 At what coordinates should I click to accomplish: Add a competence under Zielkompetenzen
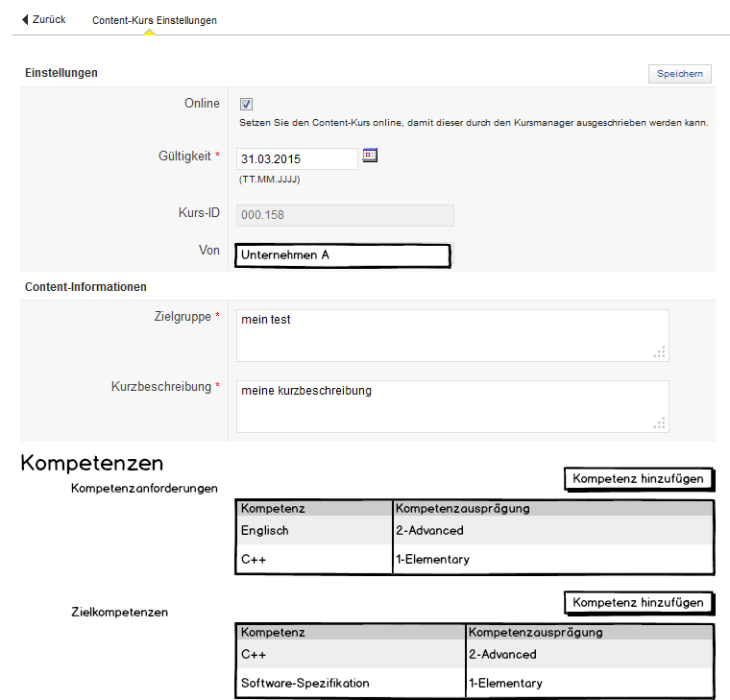tap(638, 603)
